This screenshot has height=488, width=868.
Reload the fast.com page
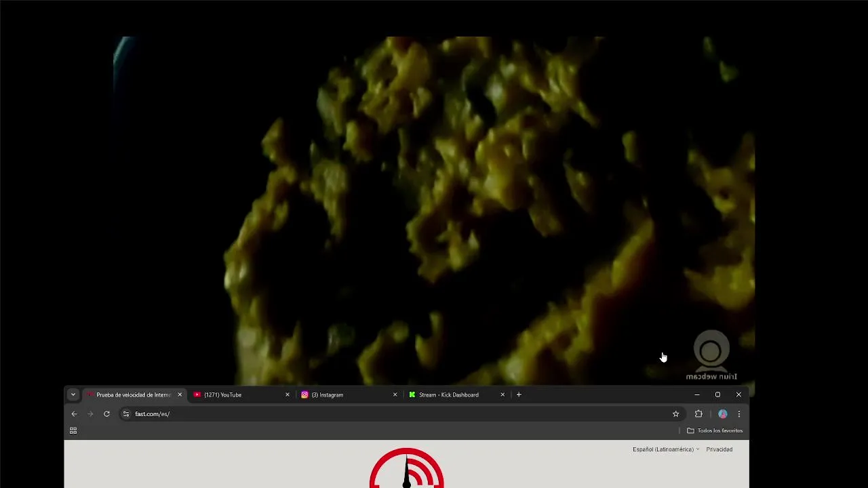tap(106, 413)
